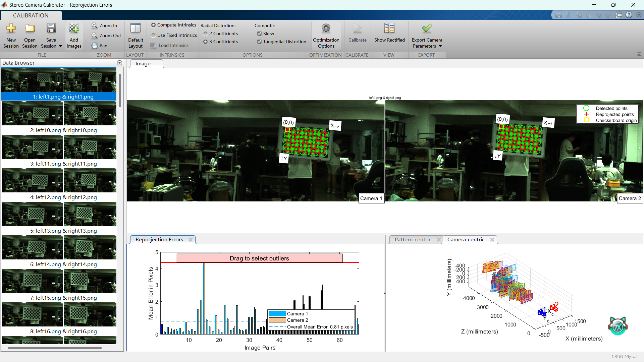Image resolution: width=644 pixels, height=362 pixels.
Task: Disable Tangential Distortion checkbox
Action: [260, 42]
